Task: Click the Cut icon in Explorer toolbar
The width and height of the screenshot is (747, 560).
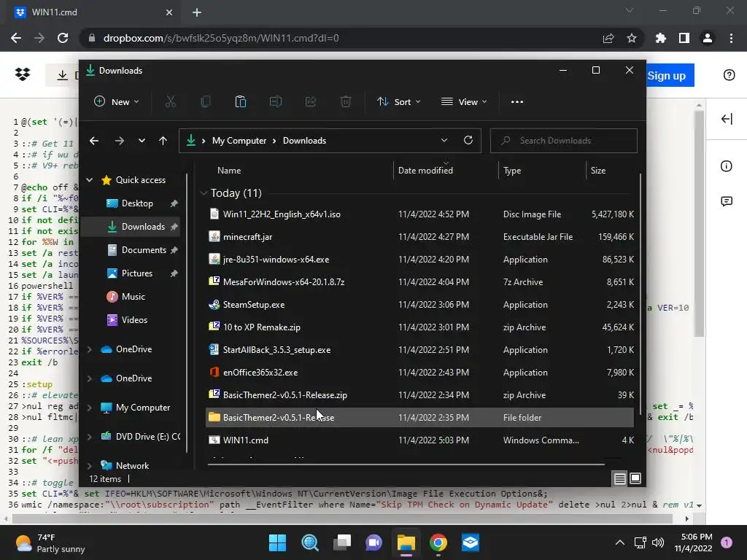Action: (x=171, y=101)
